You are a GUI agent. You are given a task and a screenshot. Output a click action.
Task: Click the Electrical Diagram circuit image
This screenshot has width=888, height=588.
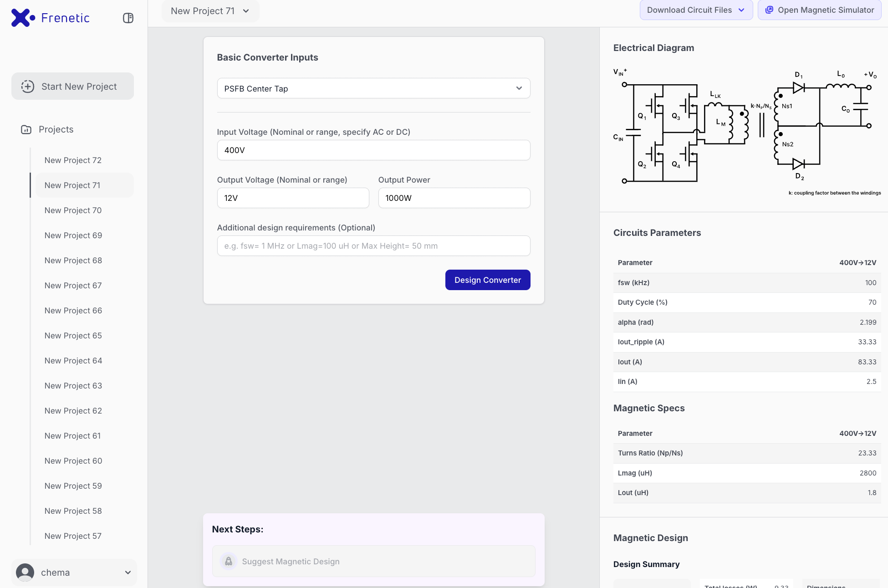coord(747,132)
